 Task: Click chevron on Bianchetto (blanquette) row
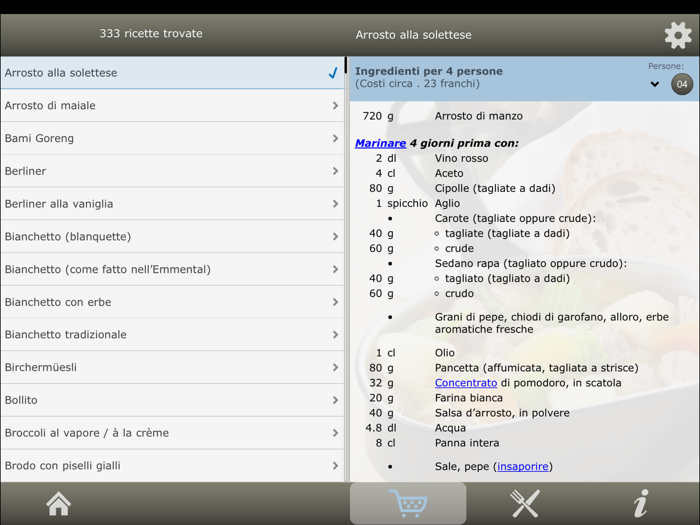(x=335, y=237)
